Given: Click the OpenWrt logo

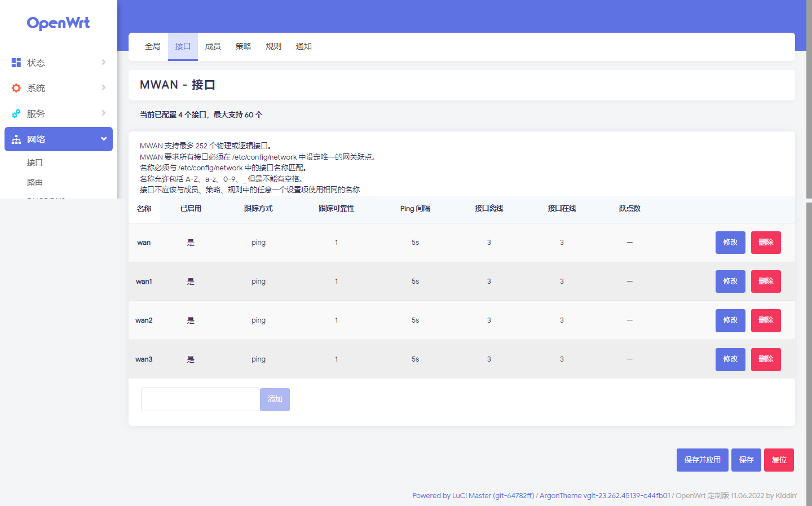Looking at the screenshot, I should coord(59,23).
